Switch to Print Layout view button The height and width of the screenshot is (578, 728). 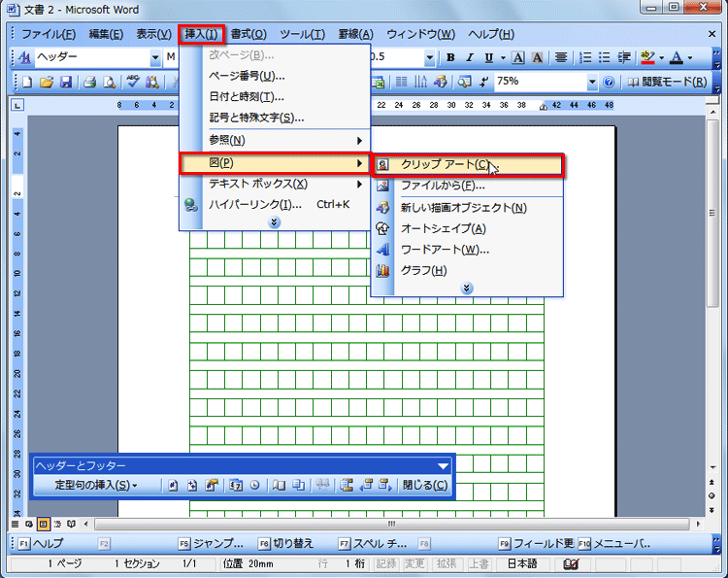click(43, 525)
